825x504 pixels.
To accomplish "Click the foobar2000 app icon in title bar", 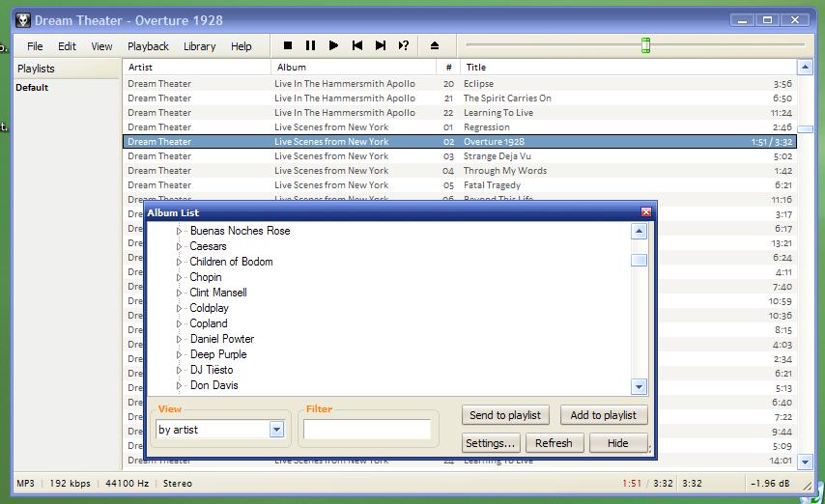I will [x=22, y=20].
